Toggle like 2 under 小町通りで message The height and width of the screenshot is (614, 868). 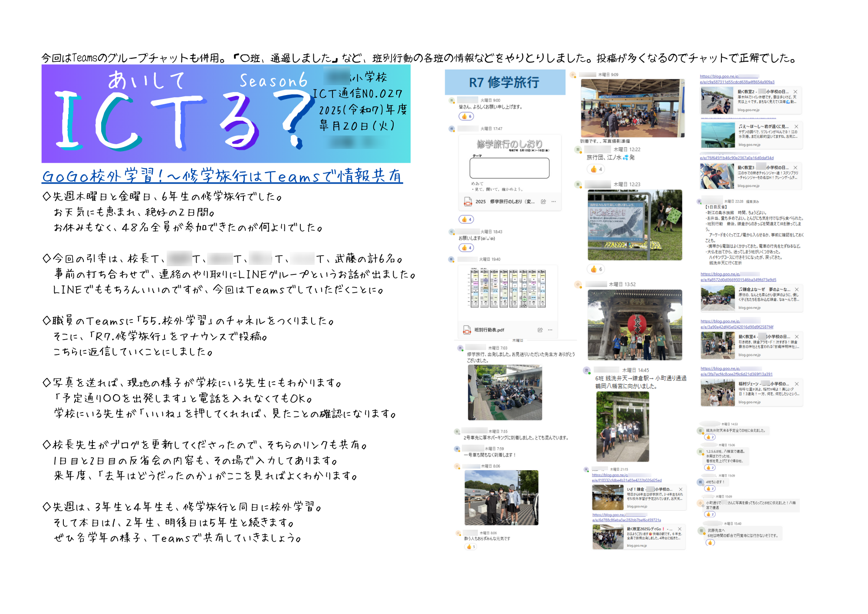pos(710,514)
